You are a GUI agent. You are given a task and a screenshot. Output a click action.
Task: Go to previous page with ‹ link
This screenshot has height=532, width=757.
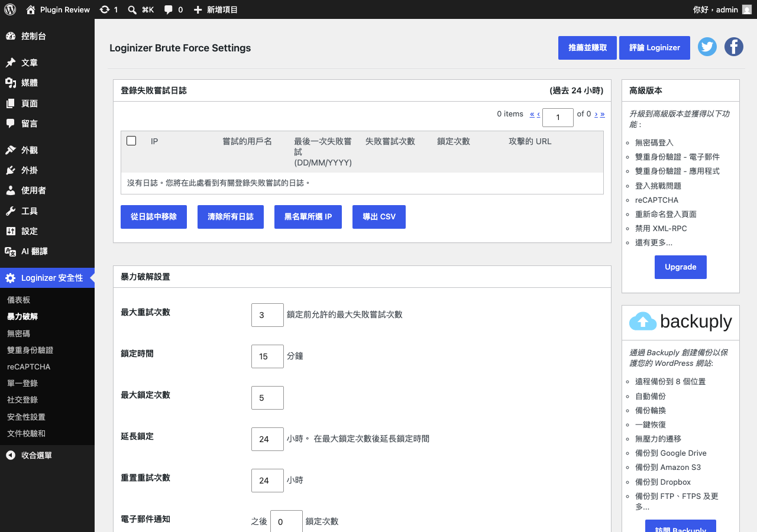pos(538,114)
